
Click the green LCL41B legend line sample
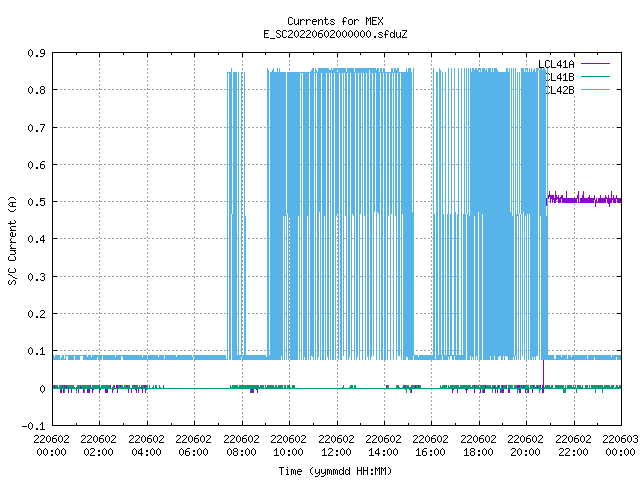coord(595,76)
